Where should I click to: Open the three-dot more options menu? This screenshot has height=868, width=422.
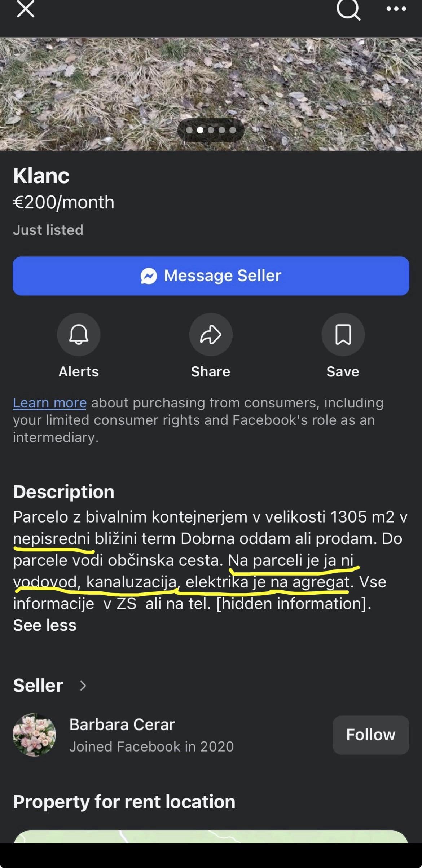coord(396,9)
